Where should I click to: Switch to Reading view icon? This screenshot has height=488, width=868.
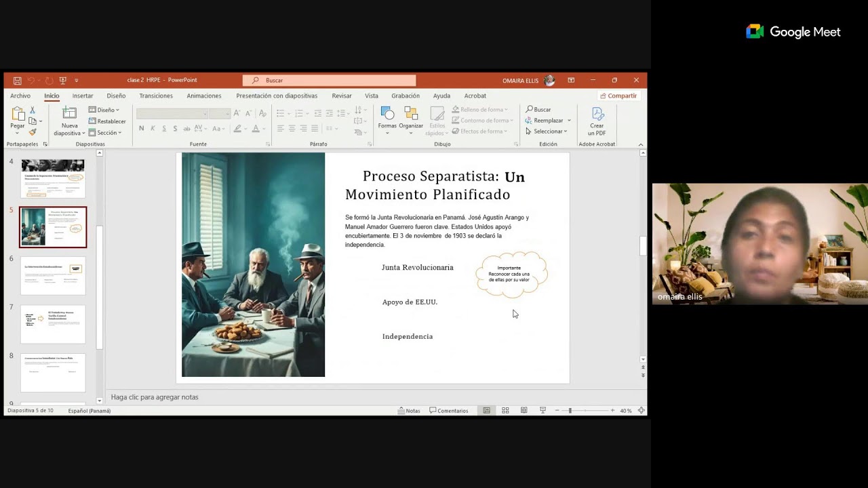pyautogui.click(x=524, y=411)
